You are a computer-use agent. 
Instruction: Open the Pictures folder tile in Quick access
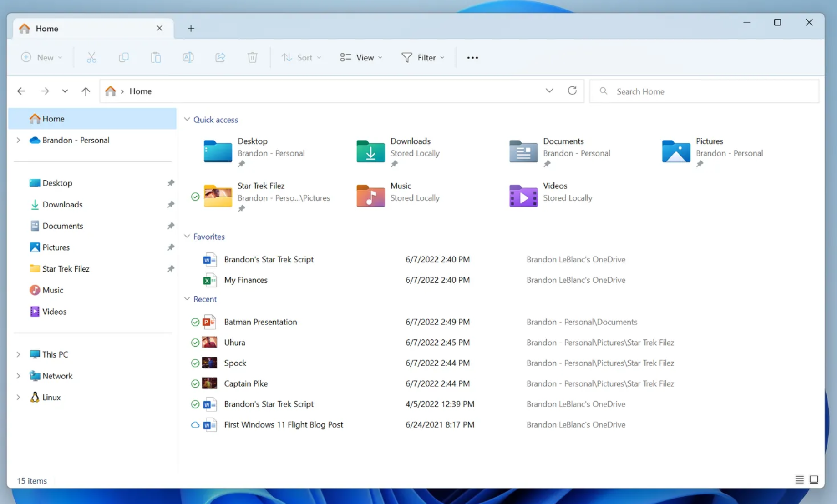pos(713,152)
